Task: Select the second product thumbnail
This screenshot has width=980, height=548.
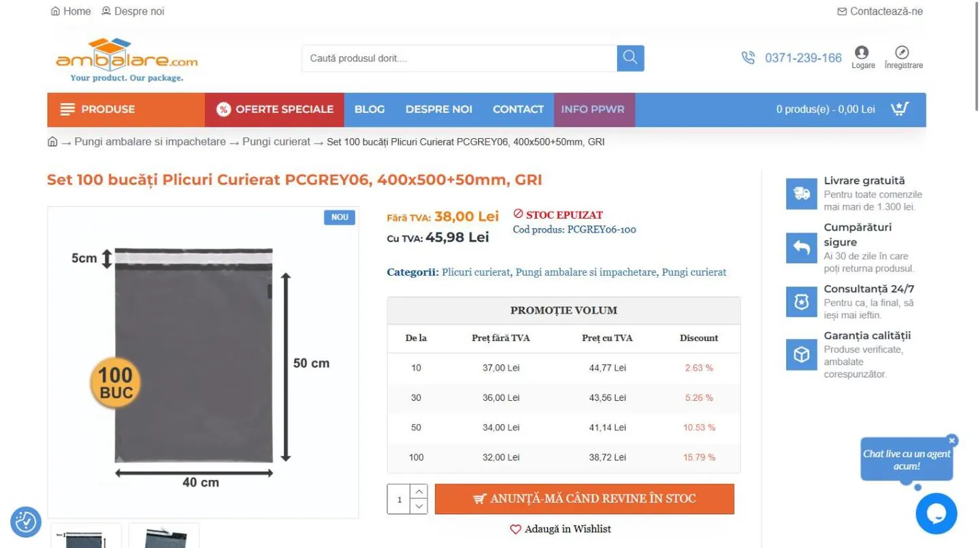Action: coord(164,536)
